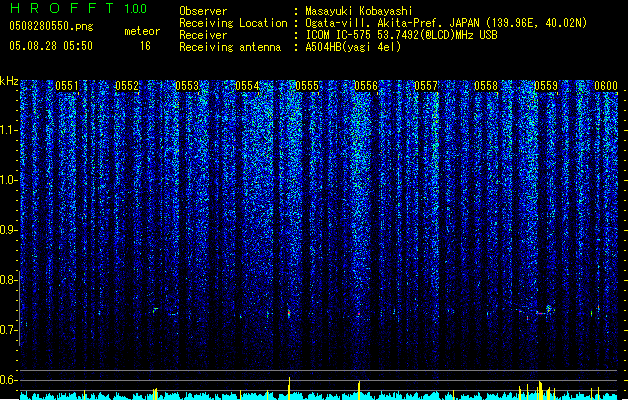
Task: Click the kHz axis unit label
Action: (x=9, y=81)
